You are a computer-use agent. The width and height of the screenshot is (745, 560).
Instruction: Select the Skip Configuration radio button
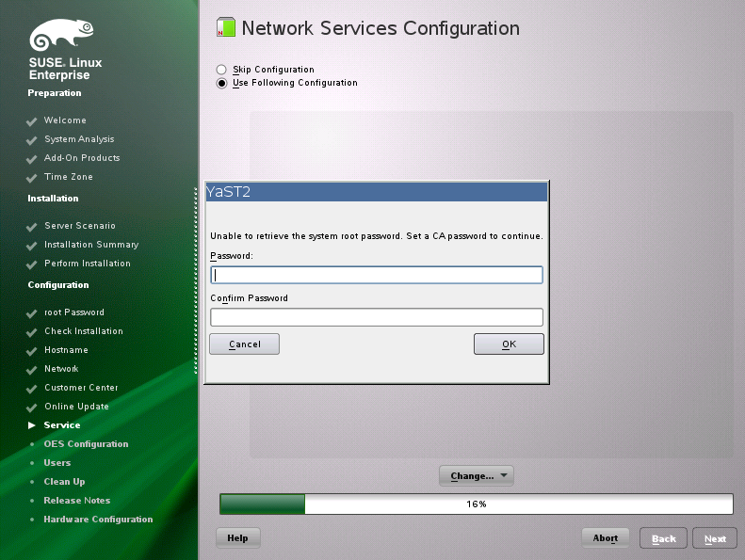(221, 70)
